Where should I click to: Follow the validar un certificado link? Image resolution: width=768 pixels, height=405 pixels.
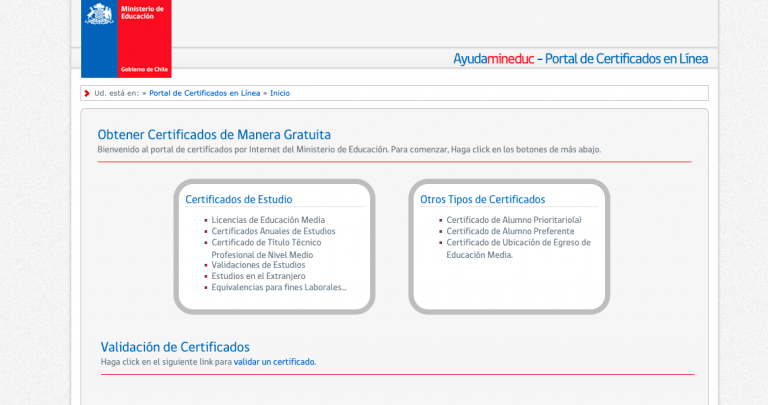click(274, 361)
